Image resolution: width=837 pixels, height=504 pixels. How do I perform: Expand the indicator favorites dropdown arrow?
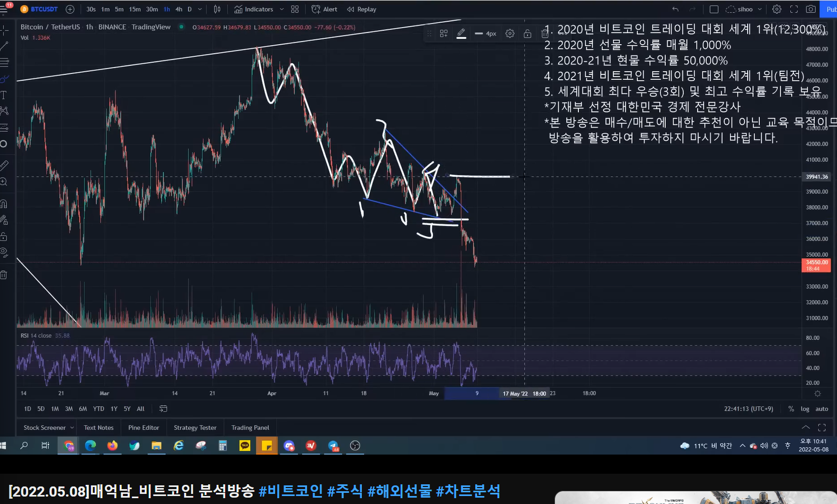tap(281, 9)
